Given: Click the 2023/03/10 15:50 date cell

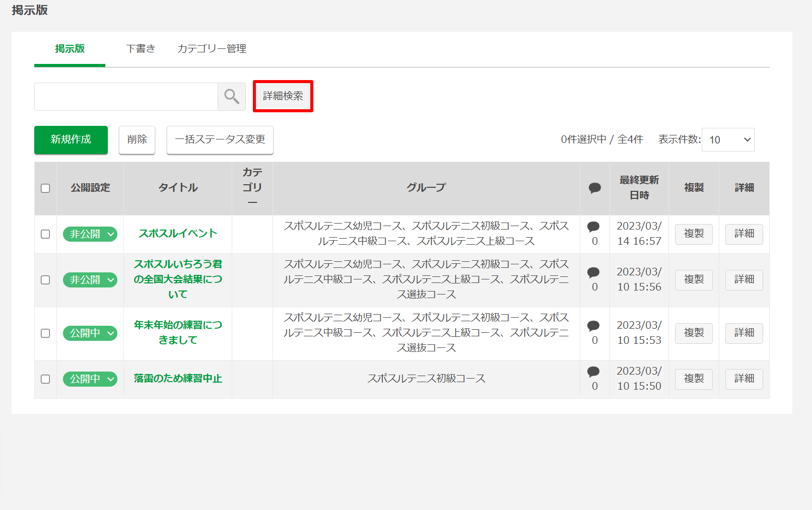Looking at the screenshot, I should 639,379.
